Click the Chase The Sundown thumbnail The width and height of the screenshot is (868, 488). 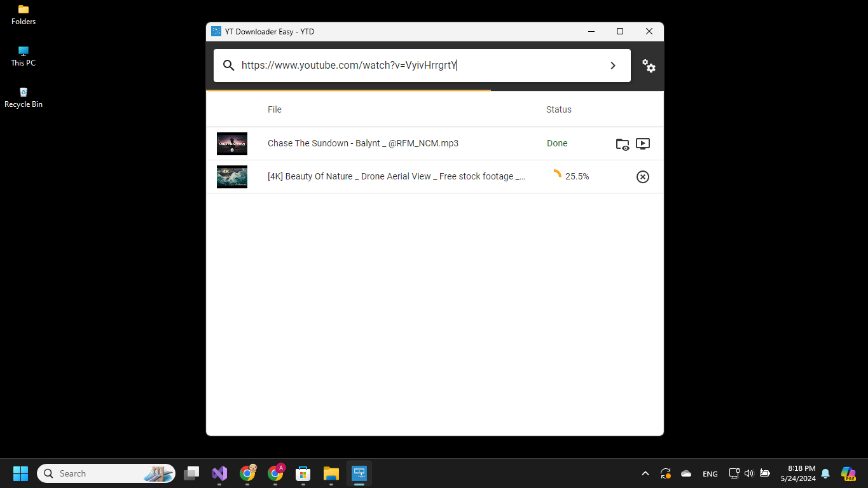[x=232, y=144]
